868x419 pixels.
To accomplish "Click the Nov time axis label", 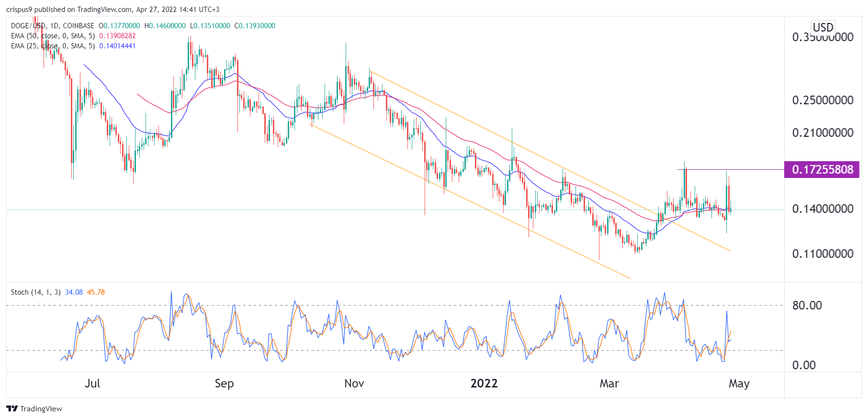I will click(x=354, y=384).
